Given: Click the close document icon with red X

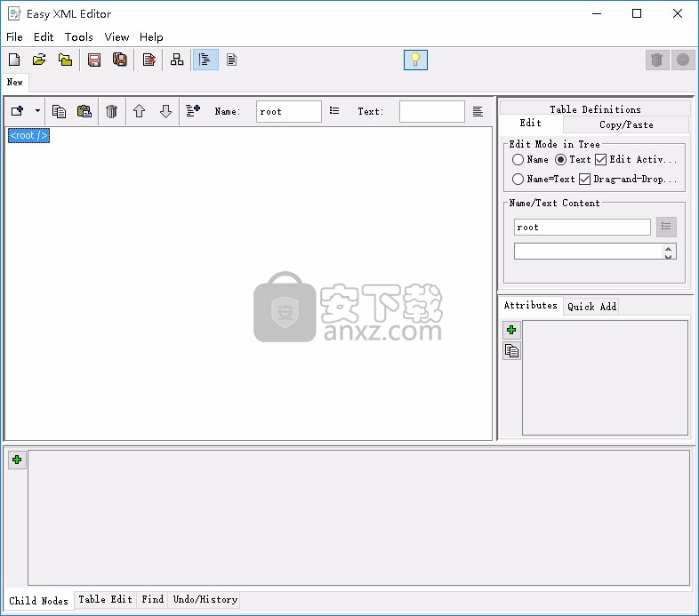Looking at the screenshot, I should 149,60.
